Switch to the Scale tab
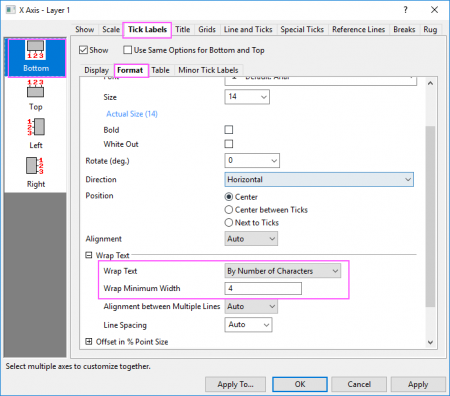The height and width of the screenshot is (396, 450). click(111, 30)
